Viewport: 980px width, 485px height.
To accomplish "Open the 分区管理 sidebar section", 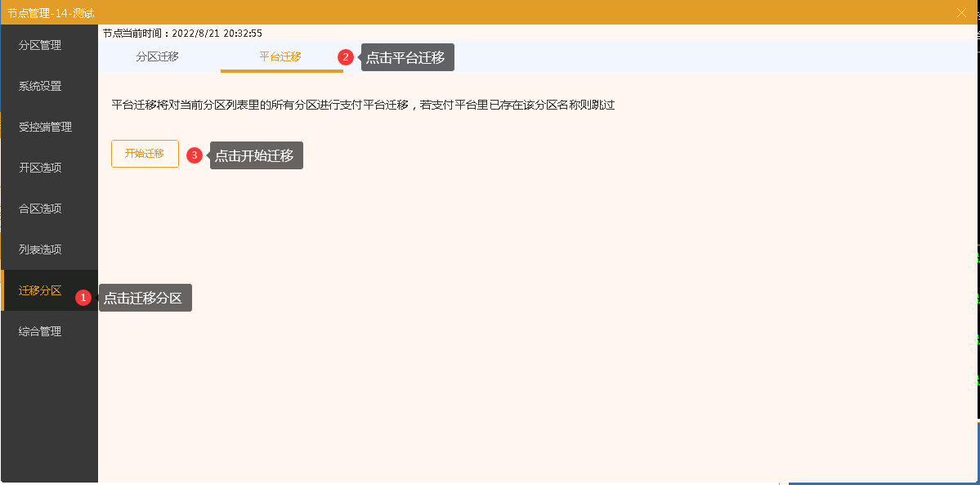I will point(40,45).
